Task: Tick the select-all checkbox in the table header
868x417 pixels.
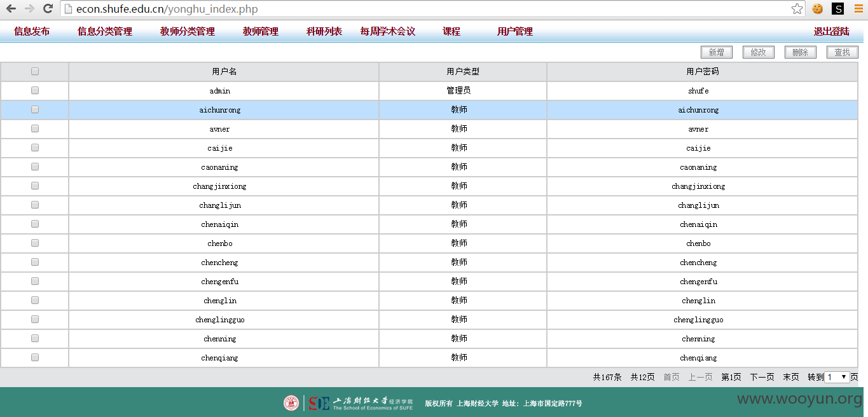Action: (x=35, y=72)
